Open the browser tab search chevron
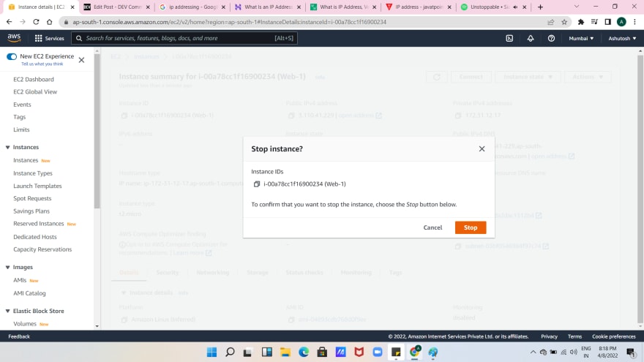644x362 pixels. (576, 7)
